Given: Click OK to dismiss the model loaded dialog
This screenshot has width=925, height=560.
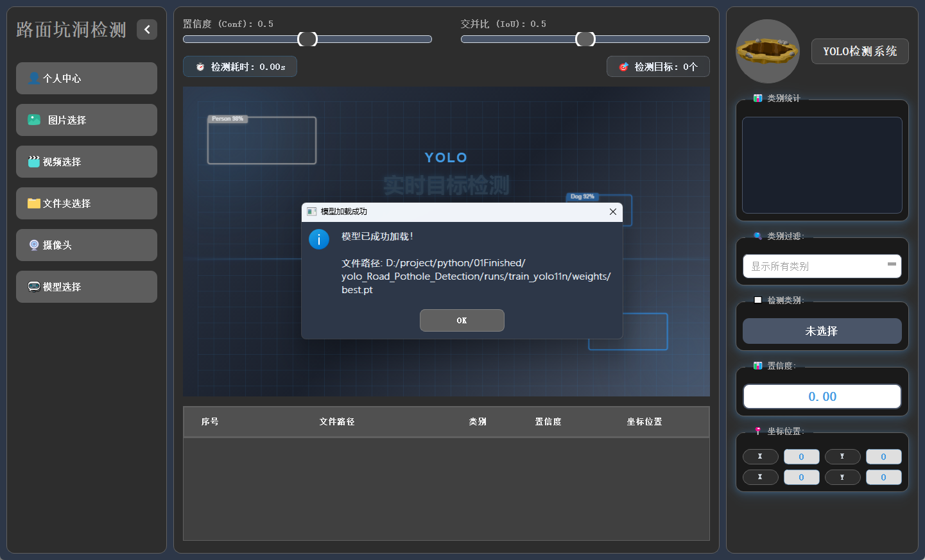Looking at the screenshot, I should click(x=462, y=320).
